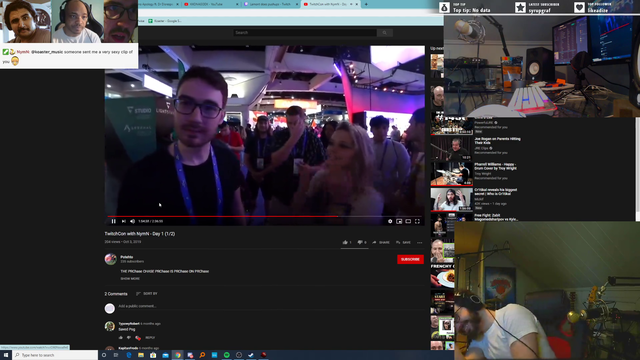The image size is (640, 360).
Task: Open the Joe Rogan Parents Hitting Kids video
Action: click(476, 149)
